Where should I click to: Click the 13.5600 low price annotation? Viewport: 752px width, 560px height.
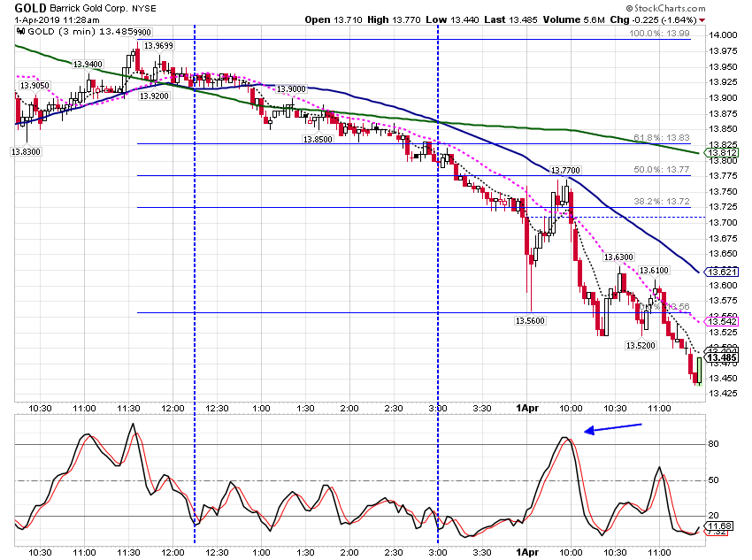tap(530, 321)
